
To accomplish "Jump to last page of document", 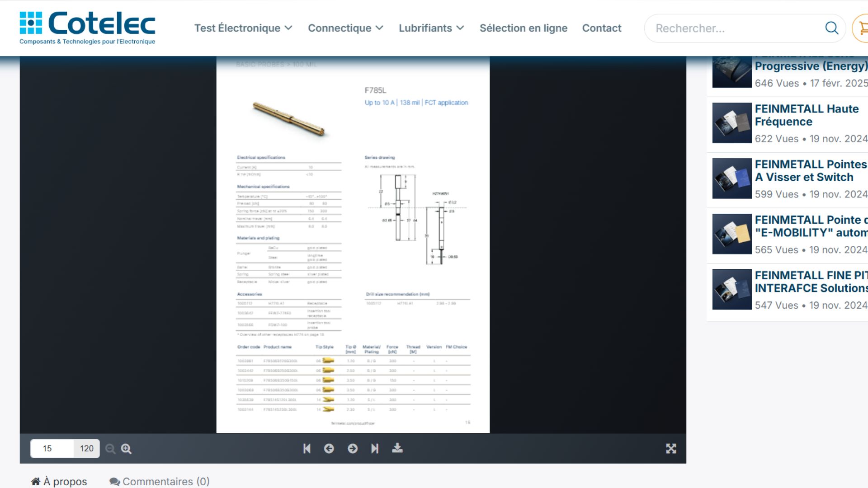I will click(x=375, y=448).
